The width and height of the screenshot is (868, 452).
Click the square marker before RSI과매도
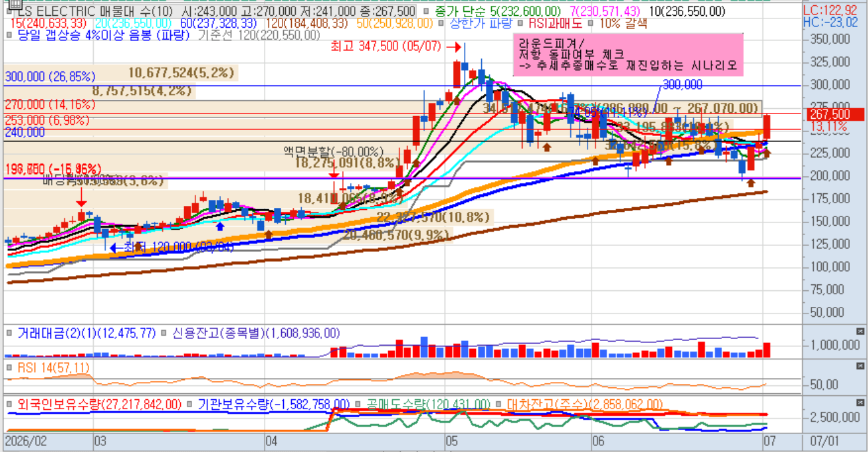pos(521,24)
